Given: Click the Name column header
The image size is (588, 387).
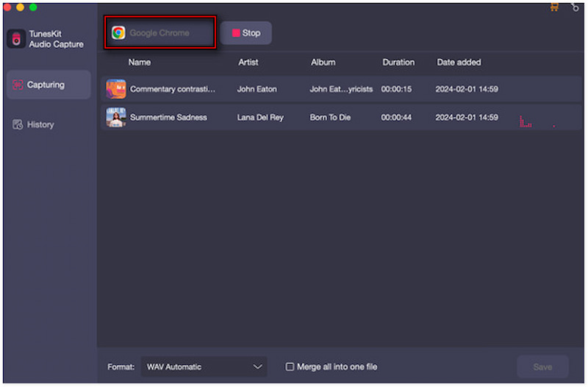Looking at the screenshot, I should 140,63.
